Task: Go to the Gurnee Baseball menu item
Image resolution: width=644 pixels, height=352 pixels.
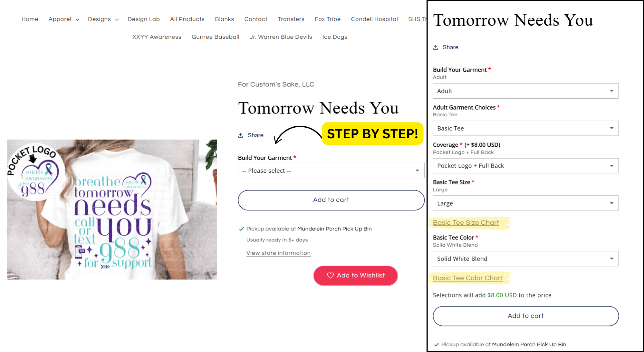Action: click(x=216, y=37)
